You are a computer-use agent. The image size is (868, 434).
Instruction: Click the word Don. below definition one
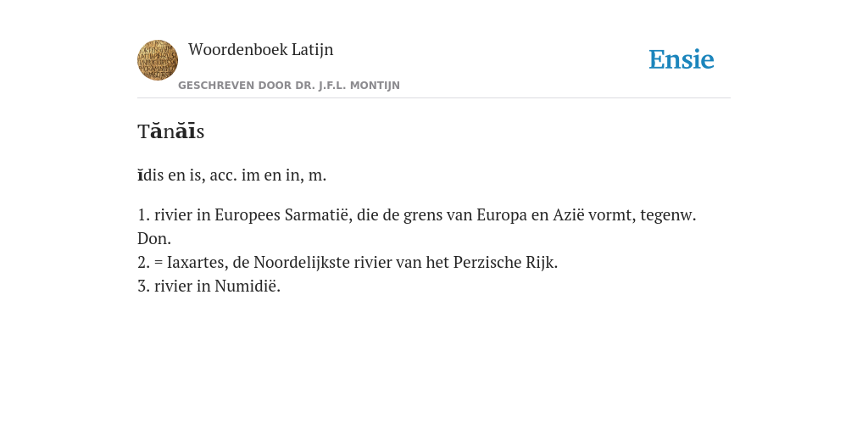pos(154,238)
